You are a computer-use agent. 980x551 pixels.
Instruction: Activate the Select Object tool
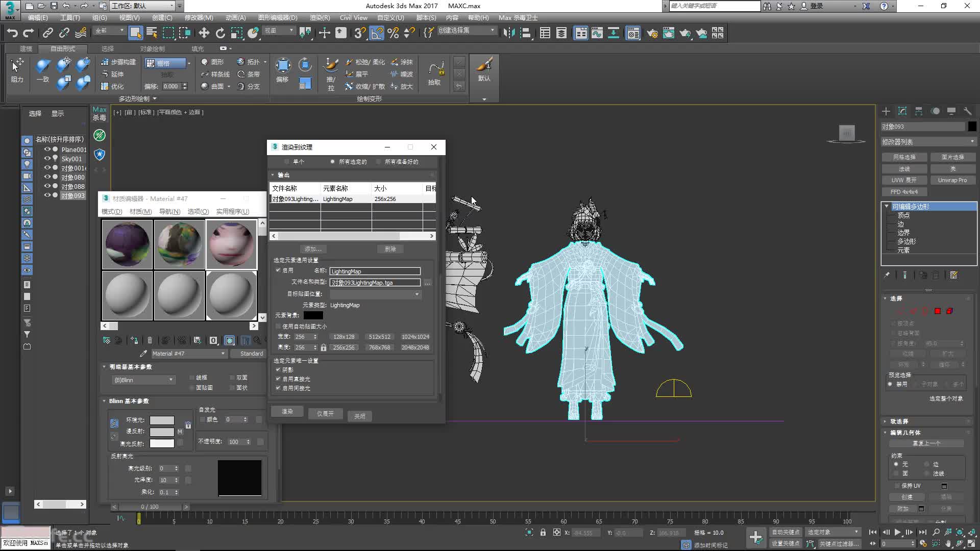(x=135, y=33)
